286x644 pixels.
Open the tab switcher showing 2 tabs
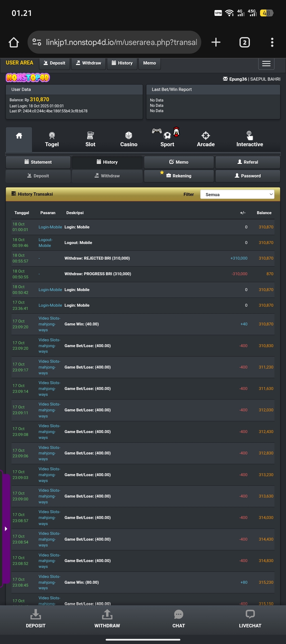coord(244,42)
